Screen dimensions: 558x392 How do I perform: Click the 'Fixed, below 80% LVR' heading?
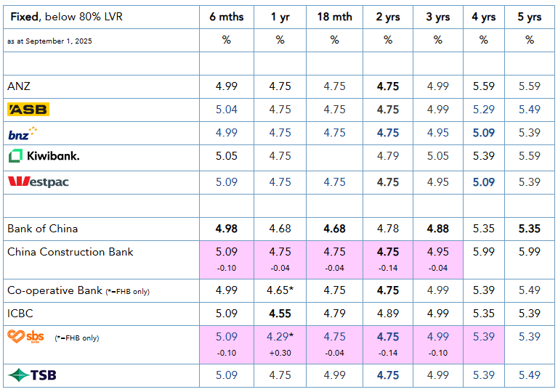pos(65,17)
